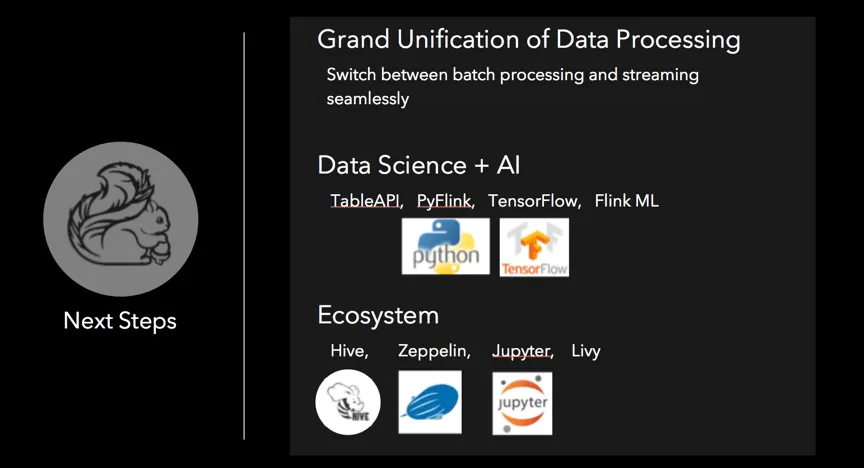864x468 pixels.
Task: Click the Hive text label
Action: [349, 351]
